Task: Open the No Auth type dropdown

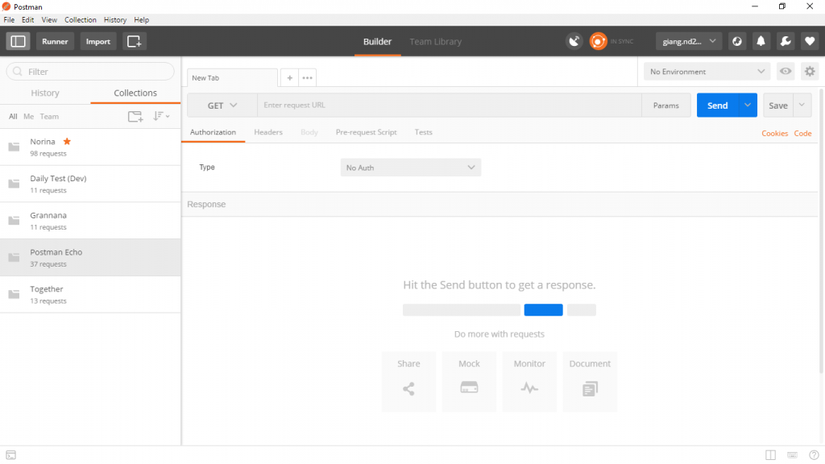Action: [410, 167]
